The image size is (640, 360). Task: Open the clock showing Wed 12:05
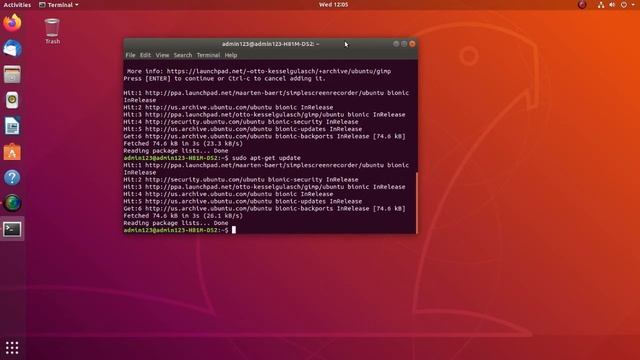click(x=333, y=5)
